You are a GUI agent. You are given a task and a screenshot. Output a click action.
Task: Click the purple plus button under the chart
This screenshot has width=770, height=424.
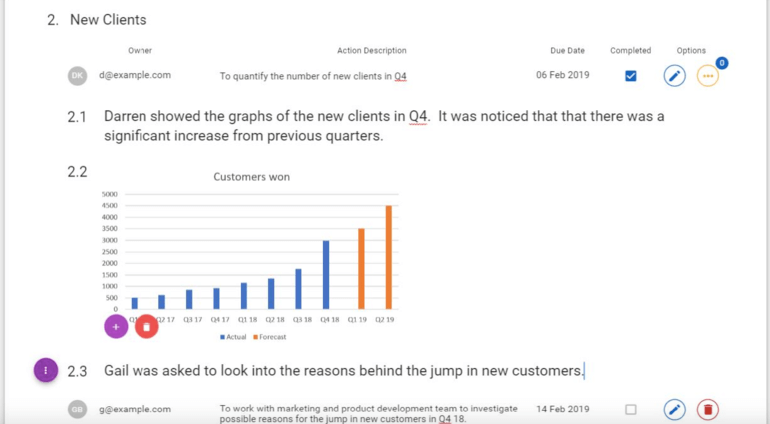coord(116,327)
